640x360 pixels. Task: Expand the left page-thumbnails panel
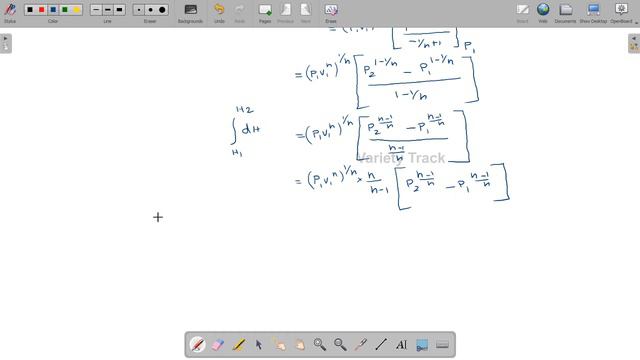point(6,43)
